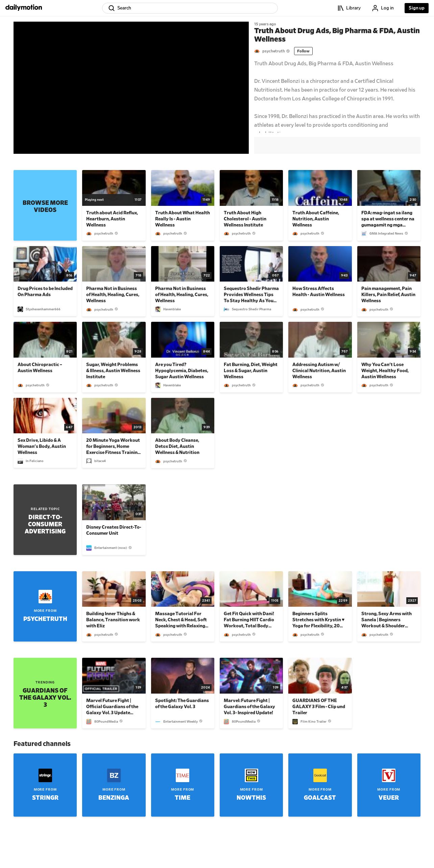Viewport: 434px width, 868px height.
Task: Click inside the Search field
Action: pyautogui.click(x=190, y=8)
